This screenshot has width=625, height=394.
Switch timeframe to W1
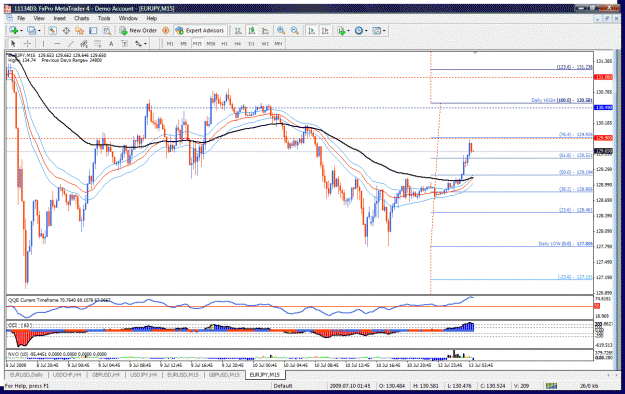click(265, 43)
